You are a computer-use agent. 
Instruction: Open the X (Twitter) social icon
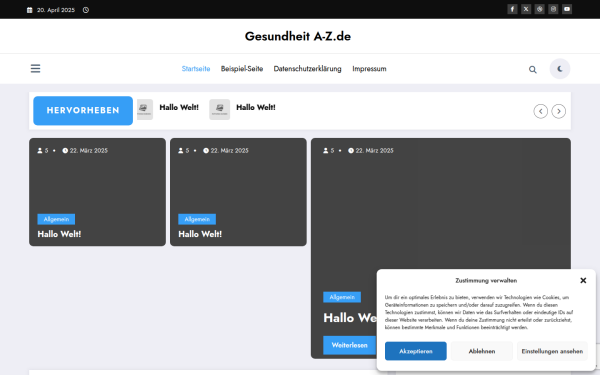(x=526, y=9)
